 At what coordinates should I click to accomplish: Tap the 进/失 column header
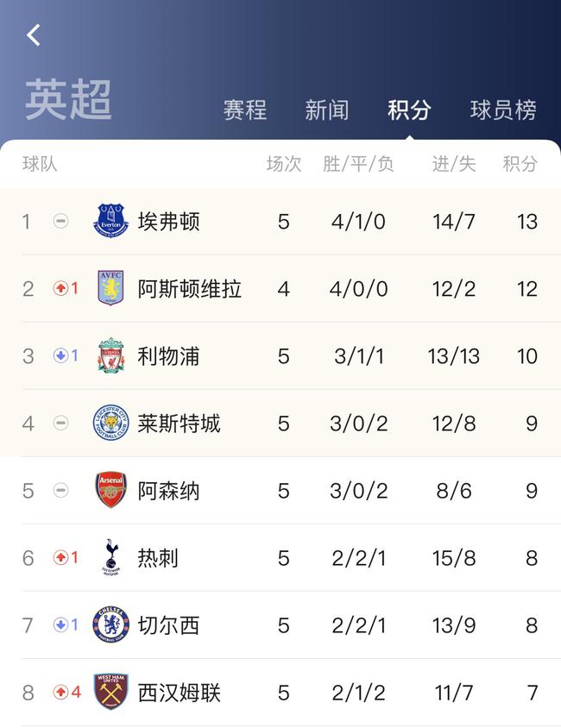454,164
